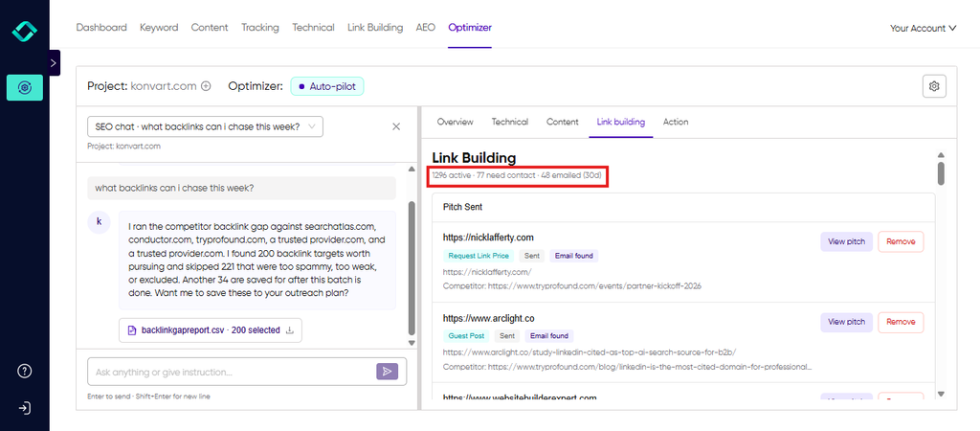This screenshot has height=431, width=980.
Task: Click the Email found tag on arclight.co
Action: pos(549,336)
